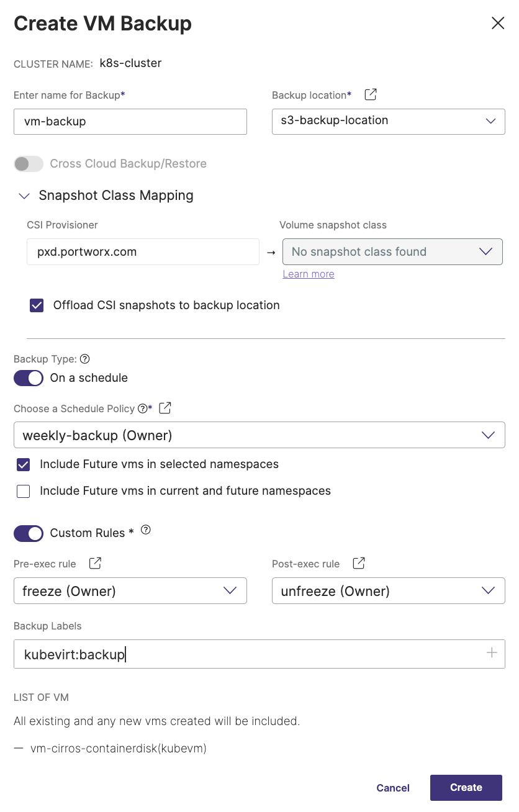This screenshot has width=519, height=812.
Task: Click help icon next to Schedule Policy
Action: point(143,408)
